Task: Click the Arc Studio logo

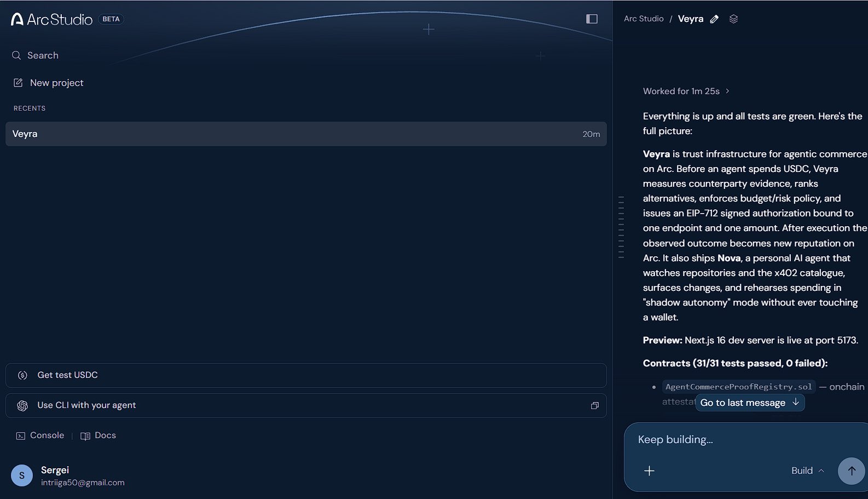Action: [x=51, y=19]
